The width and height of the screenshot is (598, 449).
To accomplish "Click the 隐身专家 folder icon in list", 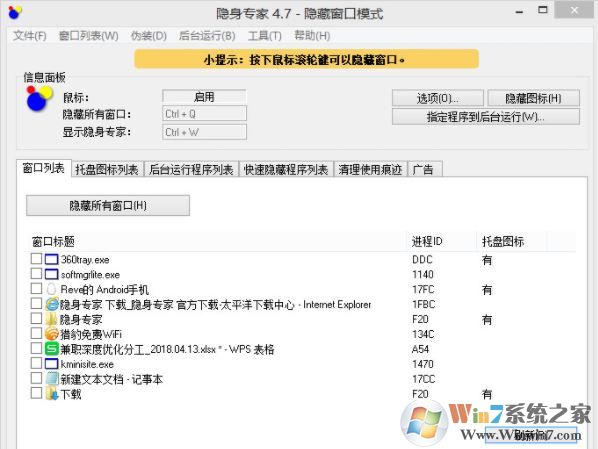I will 51,319.
